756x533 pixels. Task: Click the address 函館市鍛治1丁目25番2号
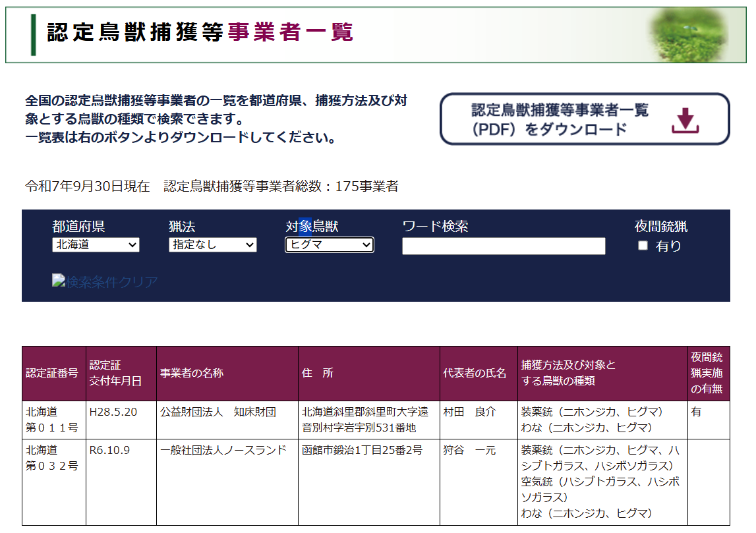click(x=362, y=450)
